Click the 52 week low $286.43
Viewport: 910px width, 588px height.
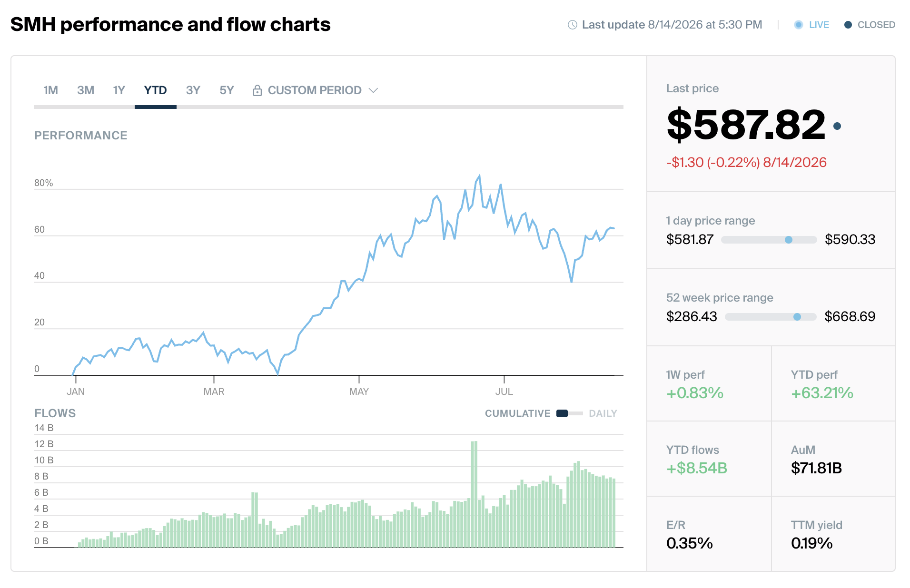click(692, 316)
